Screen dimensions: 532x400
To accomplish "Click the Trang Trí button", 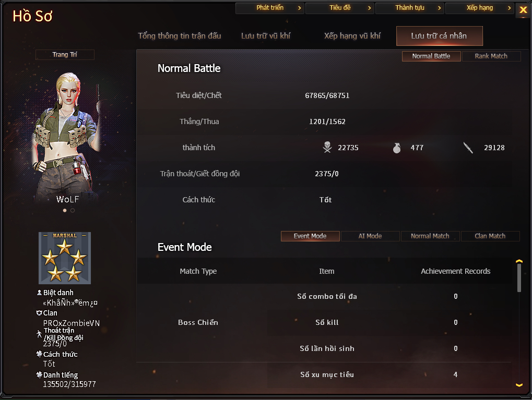I will [x=65, y=55].
